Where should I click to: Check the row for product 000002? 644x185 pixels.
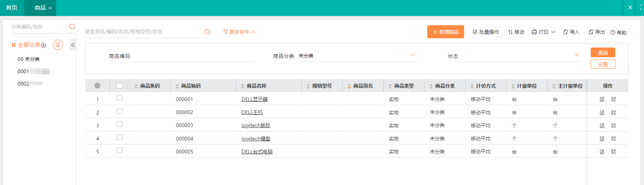[x=120, y=111]
